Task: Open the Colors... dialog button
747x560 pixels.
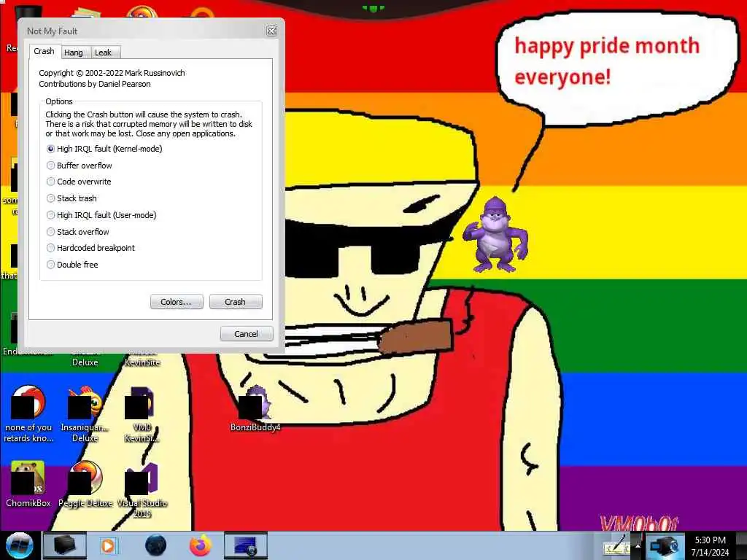Action: [177, 302]
